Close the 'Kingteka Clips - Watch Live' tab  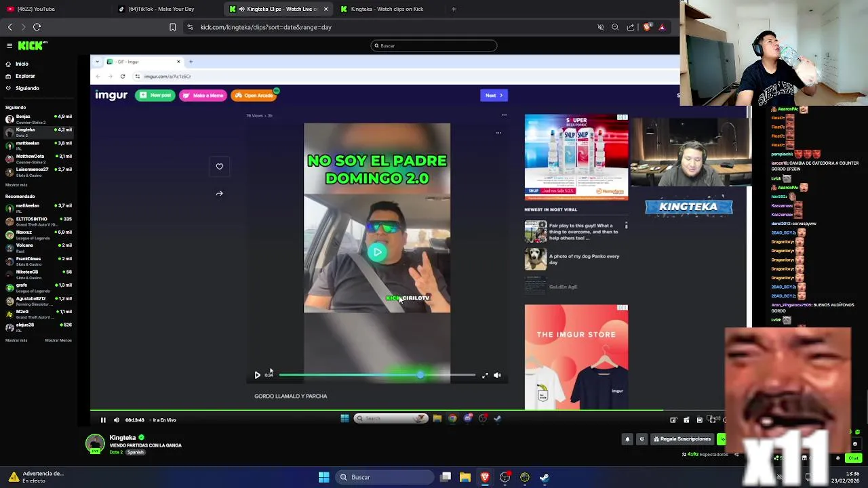pyautogui.click(x=325, y=9)
